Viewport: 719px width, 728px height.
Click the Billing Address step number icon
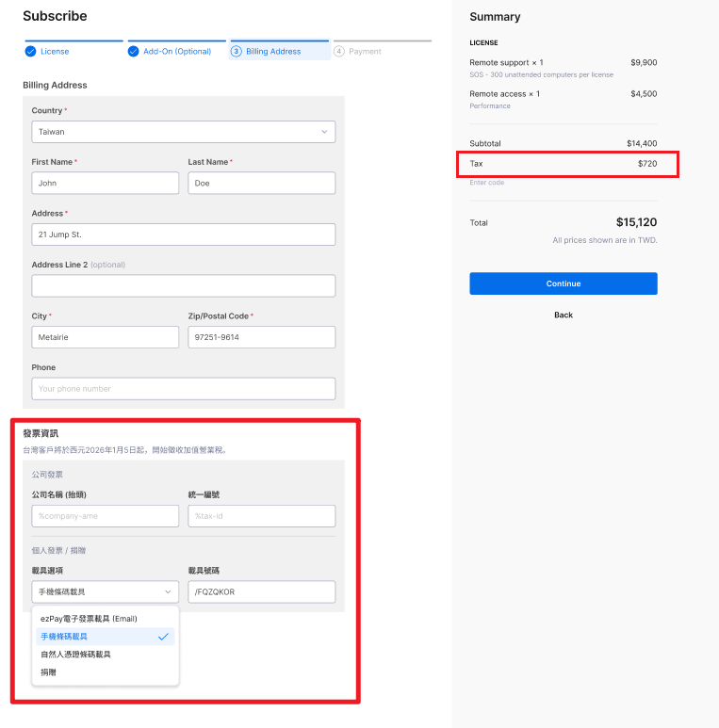pyautogui.click(x=236, y=52)
